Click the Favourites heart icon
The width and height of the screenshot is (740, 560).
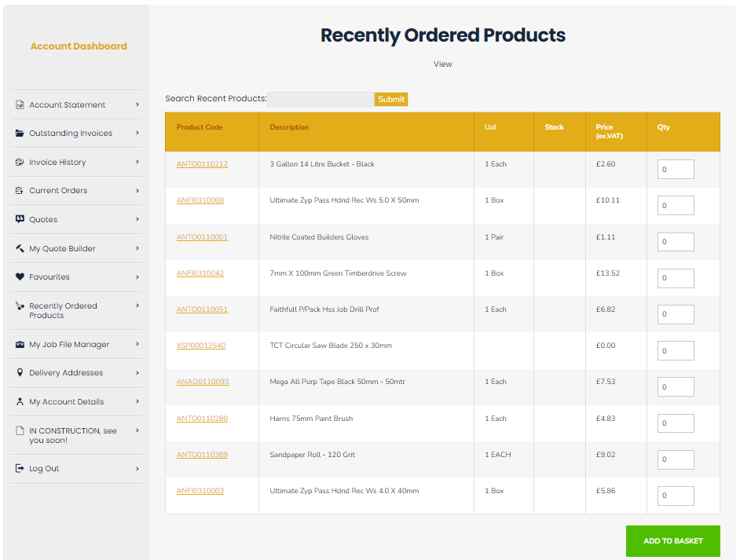(x=20, y=277)
